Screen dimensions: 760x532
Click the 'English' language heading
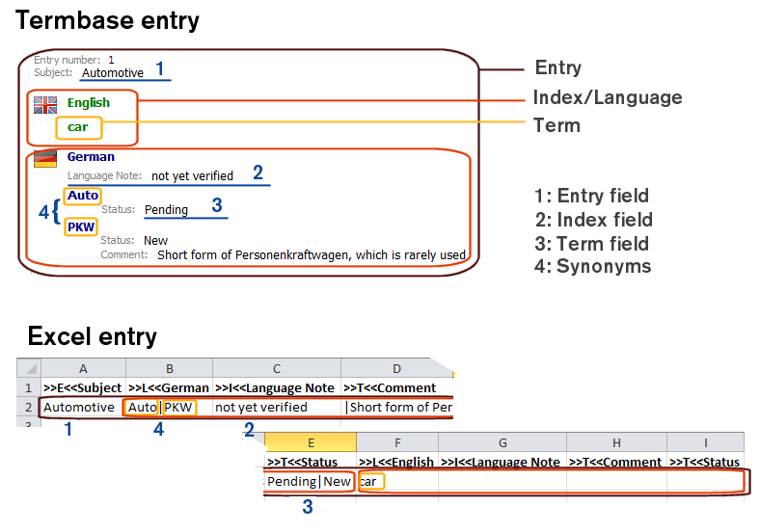coord(88,103)
